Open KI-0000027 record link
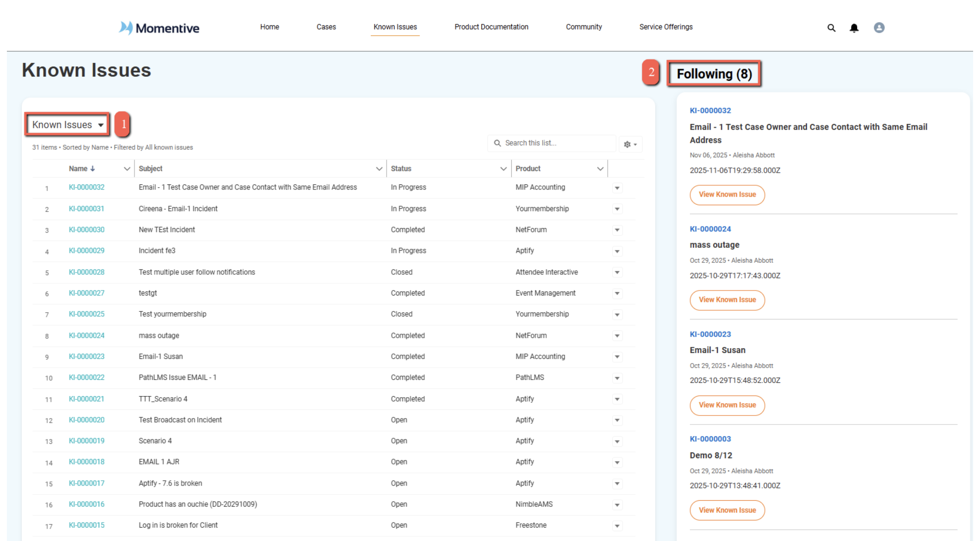Image resolution: width=980 pixels, height=541 pixels. click(x=86, y=293)
